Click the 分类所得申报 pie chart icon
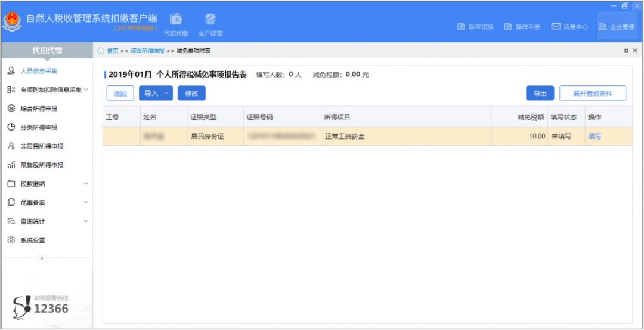The image size is (644, 330). (x=11, y=127)
